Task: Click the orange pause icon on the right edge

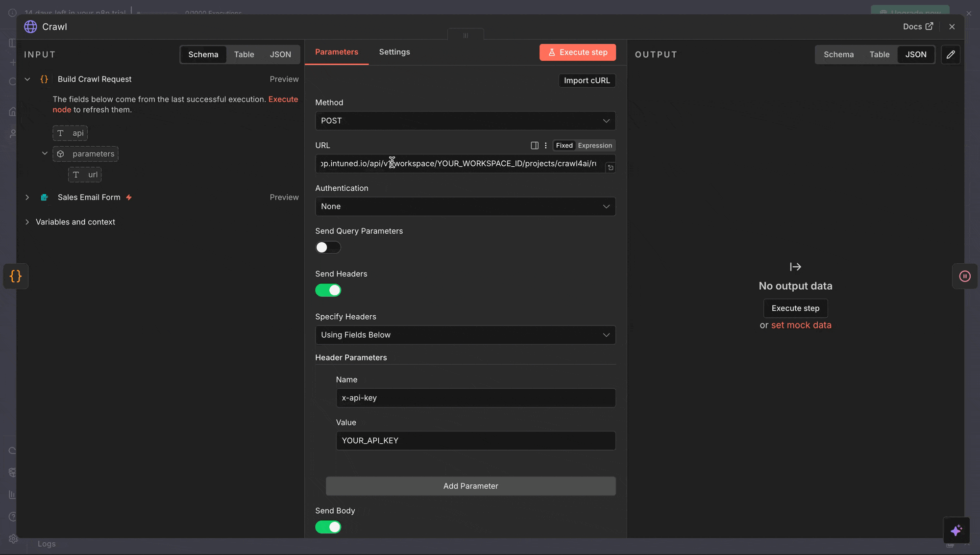Action: [964, 276]
